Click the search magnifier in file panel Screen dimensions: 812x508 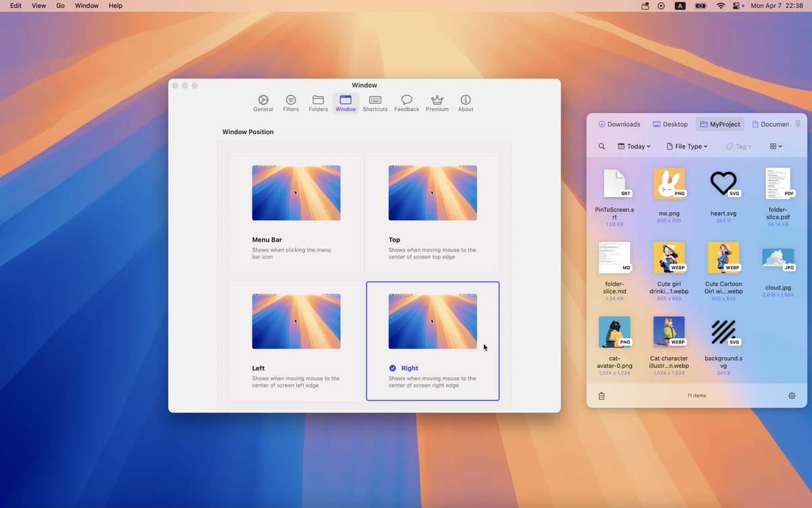coord(602,146)
